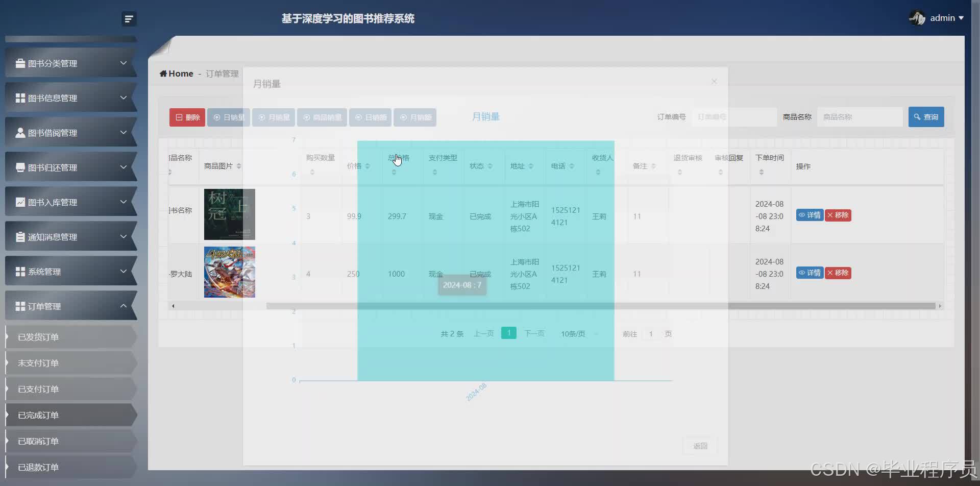Expand the 图书信息管理 chevron
980x486 pixels.
coord(123,98)
